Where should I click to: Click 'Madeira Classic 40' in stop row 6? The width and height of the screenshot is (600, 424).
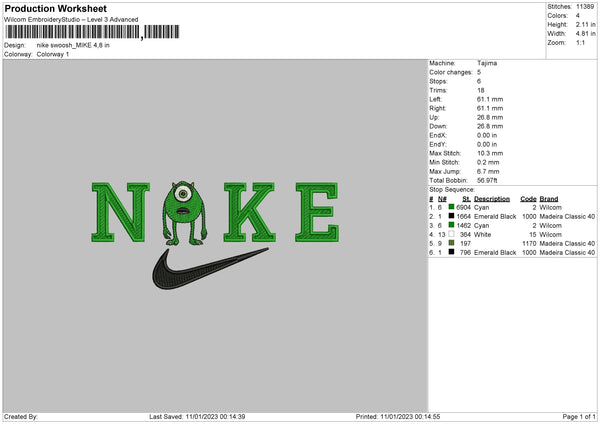coord(567,252)
